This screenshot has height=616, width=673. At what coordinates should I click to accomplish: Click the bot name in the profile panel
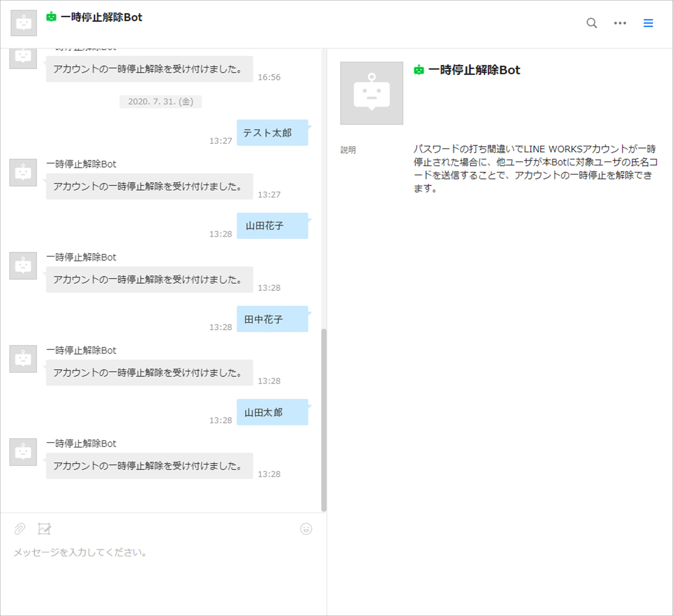click(474, 70)
